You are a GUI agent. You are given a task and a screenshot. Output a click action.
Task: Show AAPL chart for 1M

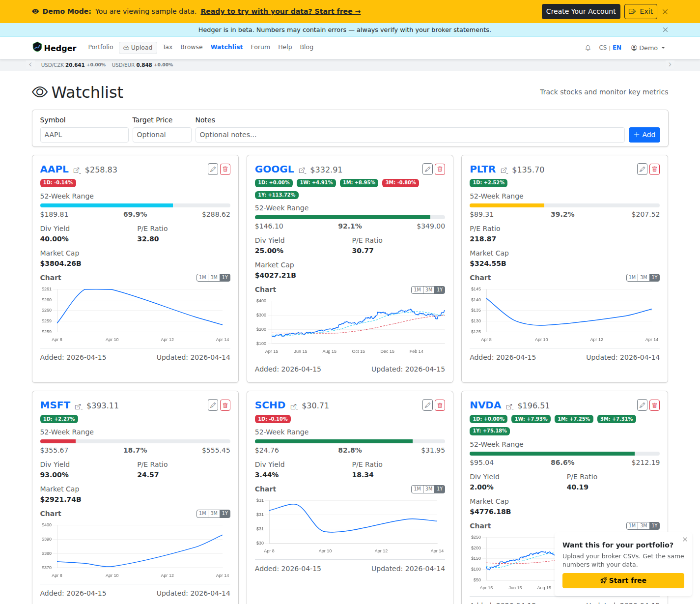click(202, 278)
